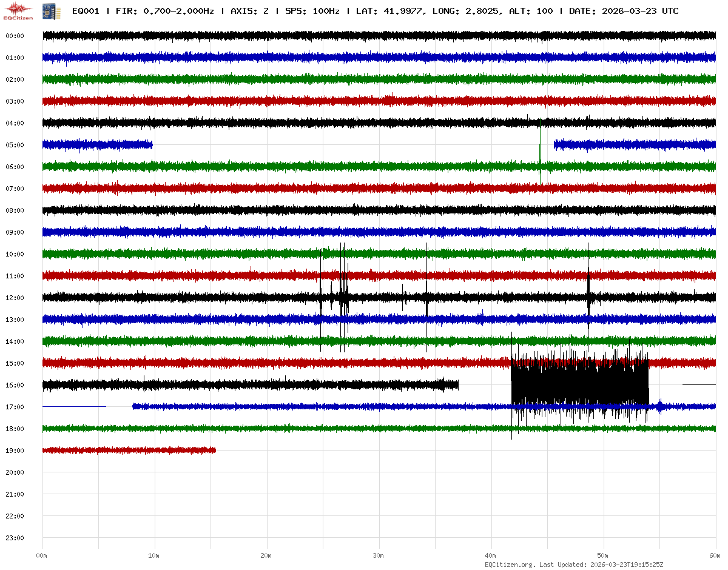
Task: Select the 12:00 hour label
Action: coord(15,298)
